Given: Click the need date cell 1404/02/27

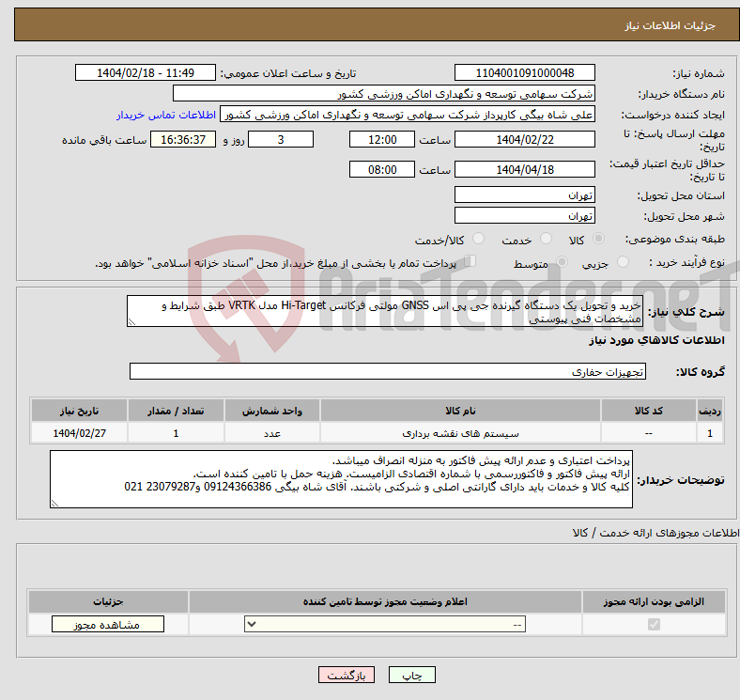Looking at the screenshot, I should tap(79, 432).
